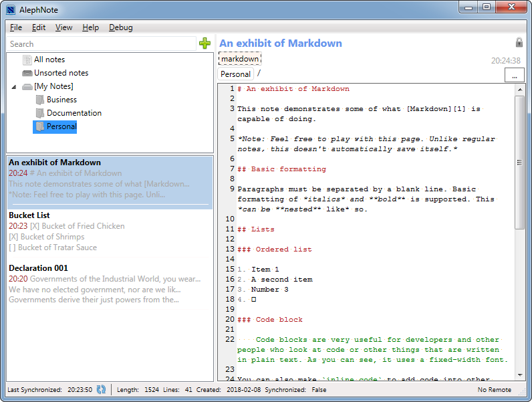
Task: Click the Personal path breadcrumb button
Action: tap(235, 74)
